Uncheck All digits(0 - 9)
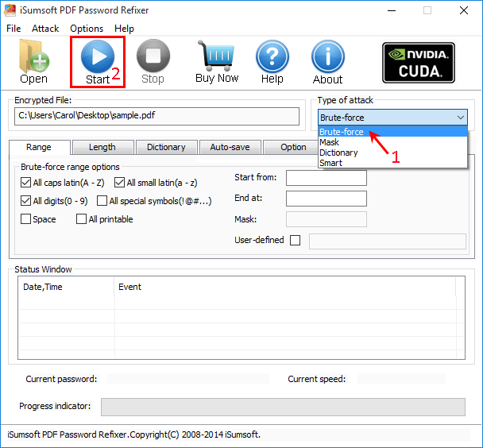483x448 pixels. click(x=25, y=201)
